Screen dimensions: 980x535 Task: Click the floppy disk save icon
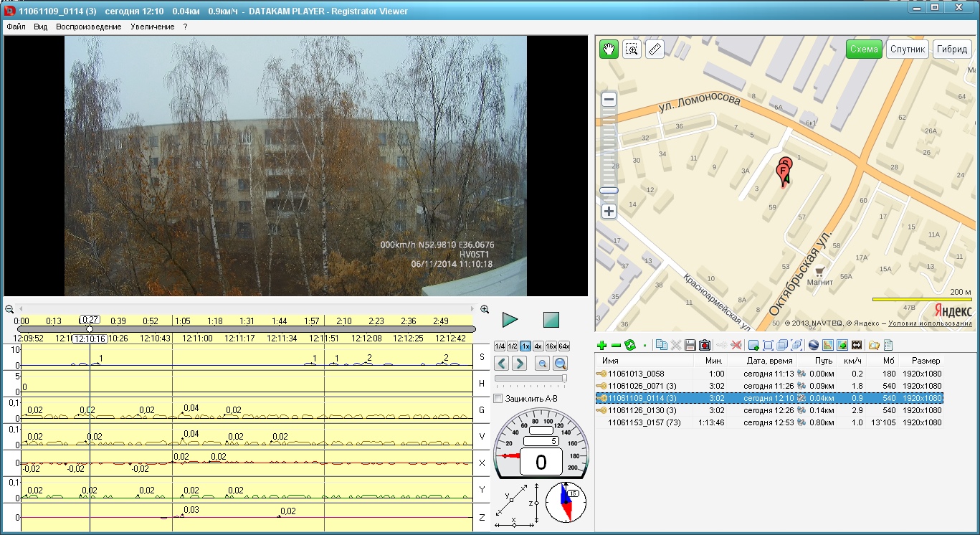click(x=690, y=346)
